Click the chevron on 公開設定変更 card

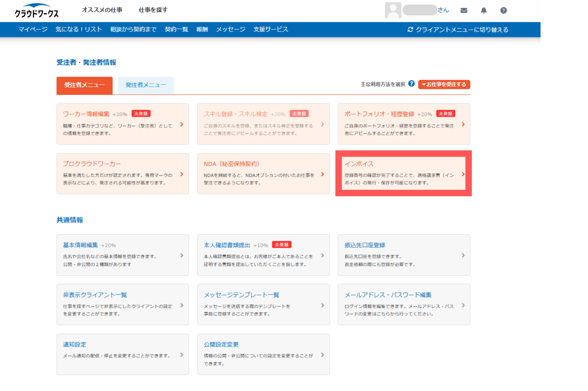[322, 355]
